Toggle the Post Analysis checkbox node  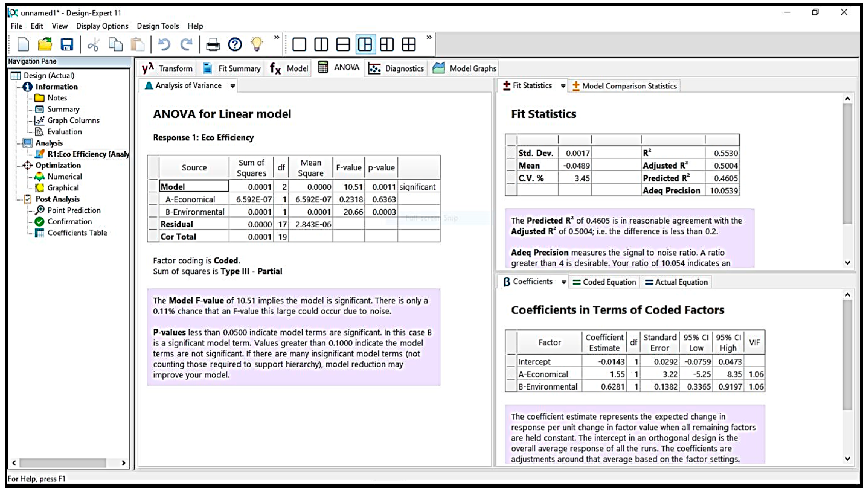click(28, 199)
